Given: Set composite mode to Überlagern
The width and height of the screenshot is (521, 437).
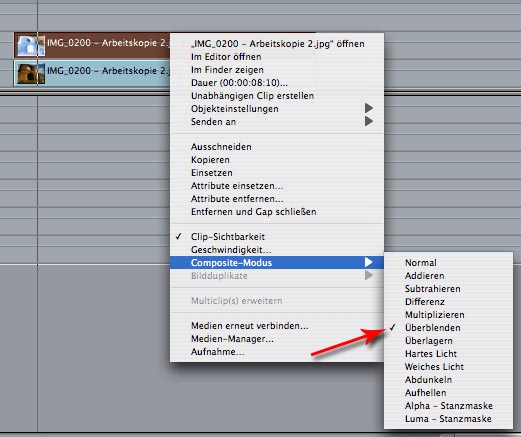Looking at the screenshot, I should tap(448, 341).
